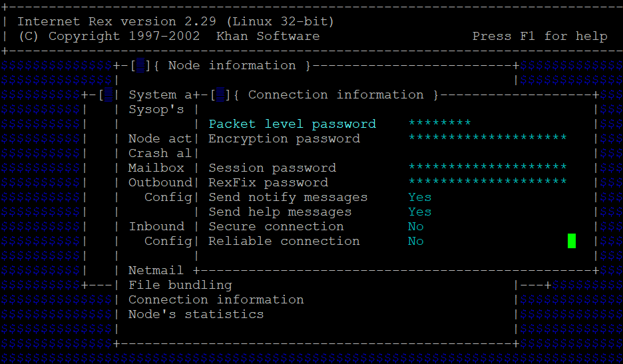Edit the RexFix password asterisks
This screenshot has height=364, width=623.
(487, 182)
